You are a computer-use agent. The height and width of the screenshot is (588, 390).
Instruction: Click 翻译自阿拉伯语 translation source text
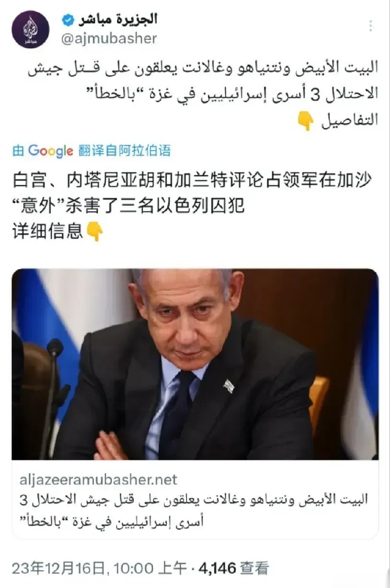[124, 151]
